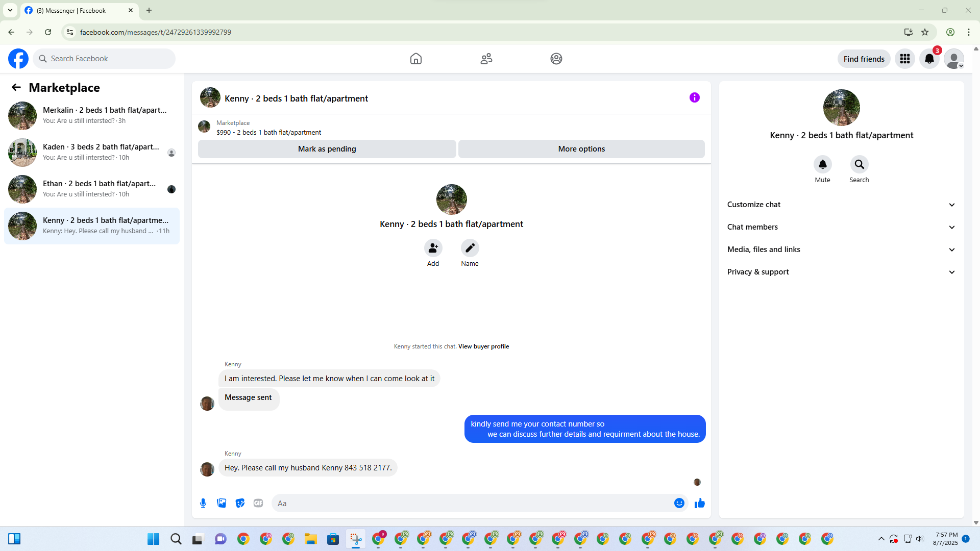Expand Media, files and links section
Screen dimensions: 980x551
tap(842, 249)
